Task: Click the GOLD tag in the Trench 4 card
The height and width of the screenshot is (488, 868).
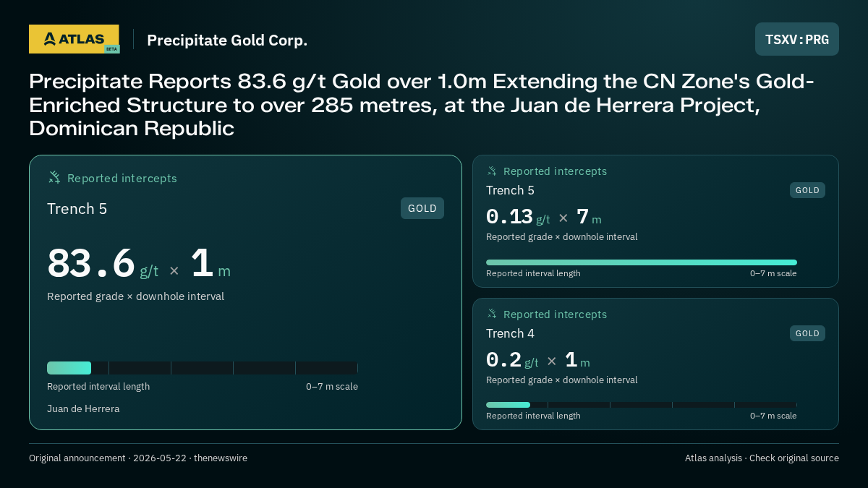Action: click(807, 333)
